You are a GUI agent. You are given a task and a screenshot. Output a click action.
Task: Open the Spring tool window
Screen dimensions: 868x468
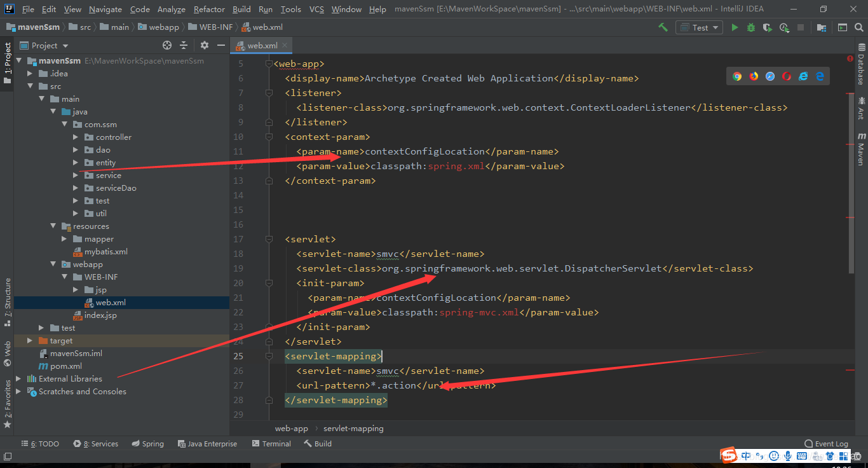[147, 443]
